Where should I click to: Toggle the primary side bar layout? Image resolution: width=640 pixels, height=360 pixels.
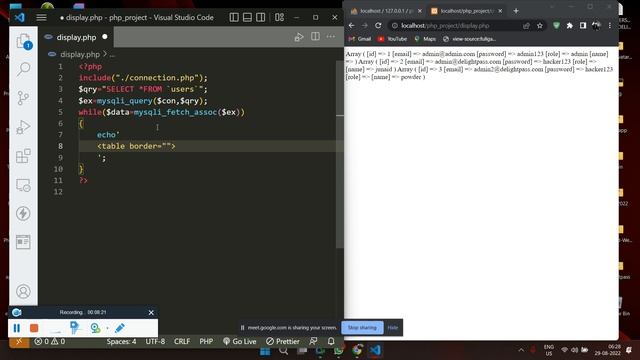234,17
